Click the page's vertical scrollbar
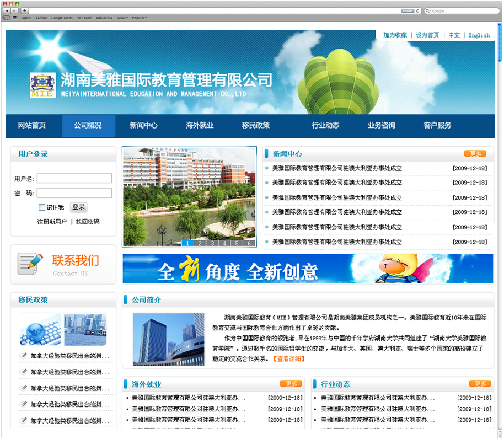Viewport: 504px width, 439px height. (500, 50)
